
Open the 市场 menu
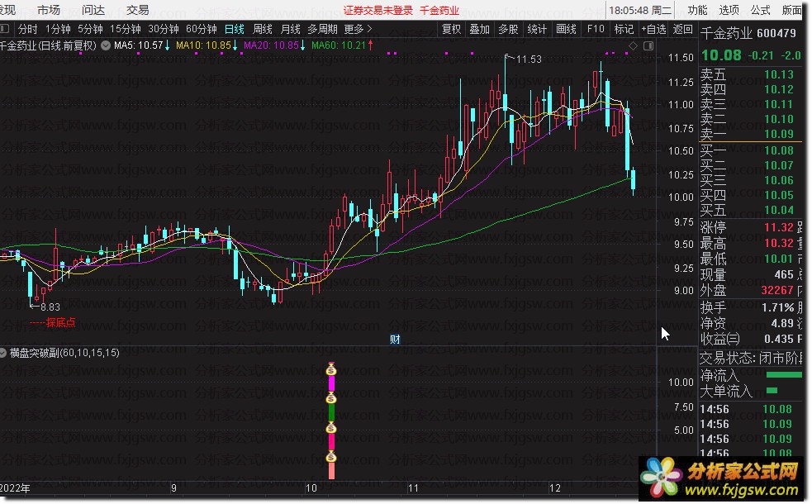[x=49, y=10]
